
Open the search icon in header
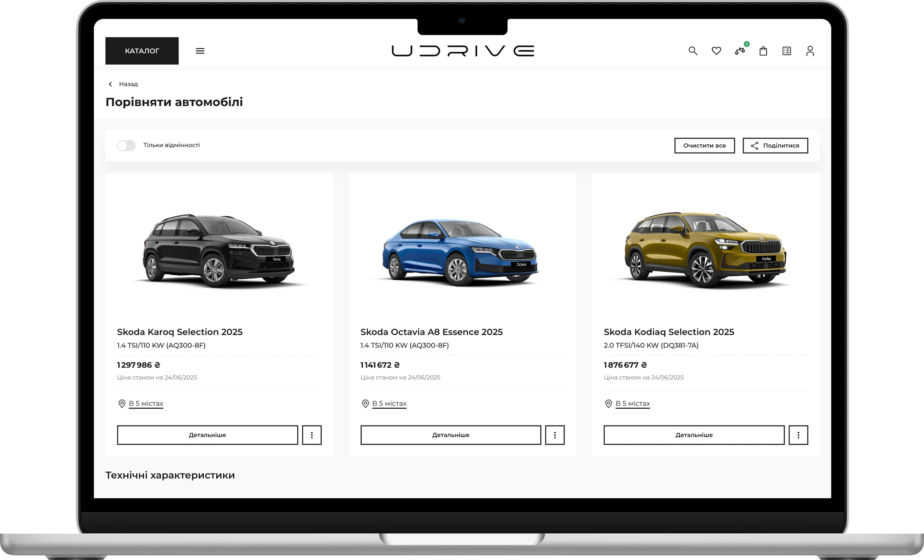pyautogui.click(x=693, y=51)
